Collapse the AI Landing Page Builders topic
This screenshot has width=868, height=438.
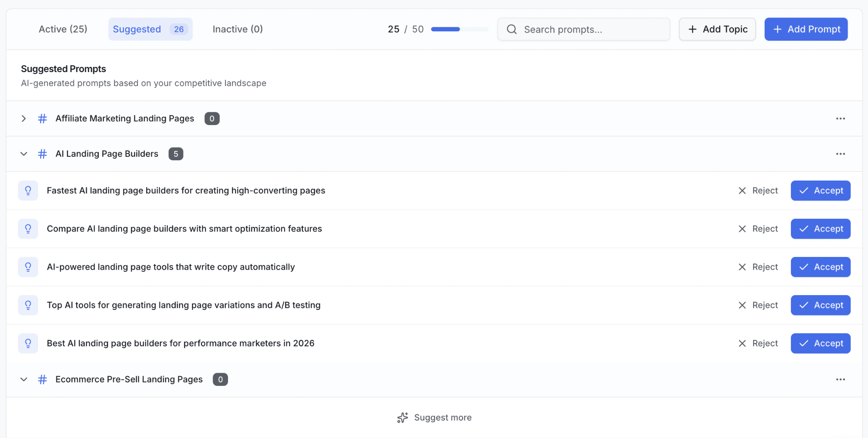pos(24,154)
